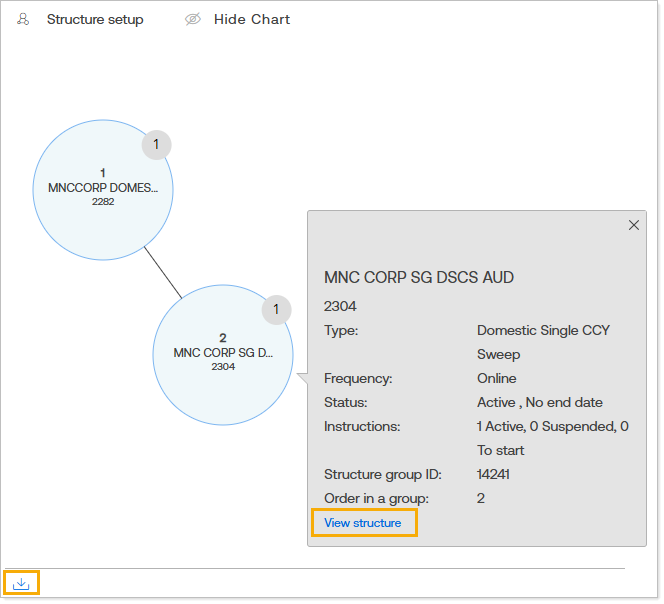This screenshot has width=664, height=604.
Task: Click the count badge on node 2304
Action: 276,310
